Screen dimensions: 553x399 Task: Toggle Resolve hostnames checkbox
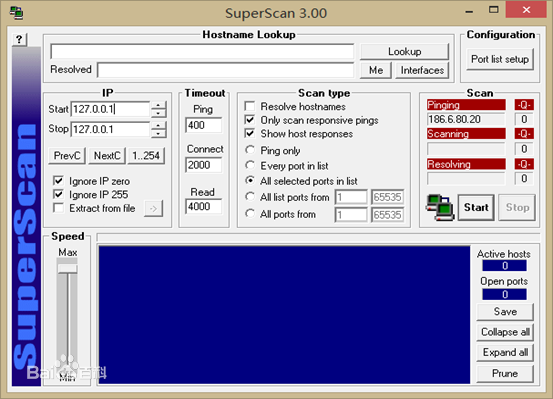tap(250, 106)
